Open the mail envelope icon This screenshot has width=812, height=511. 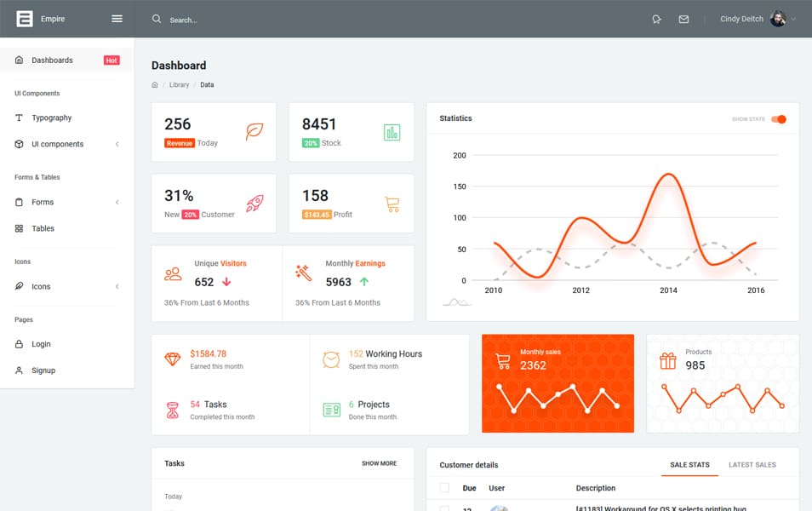click(683, 19)
